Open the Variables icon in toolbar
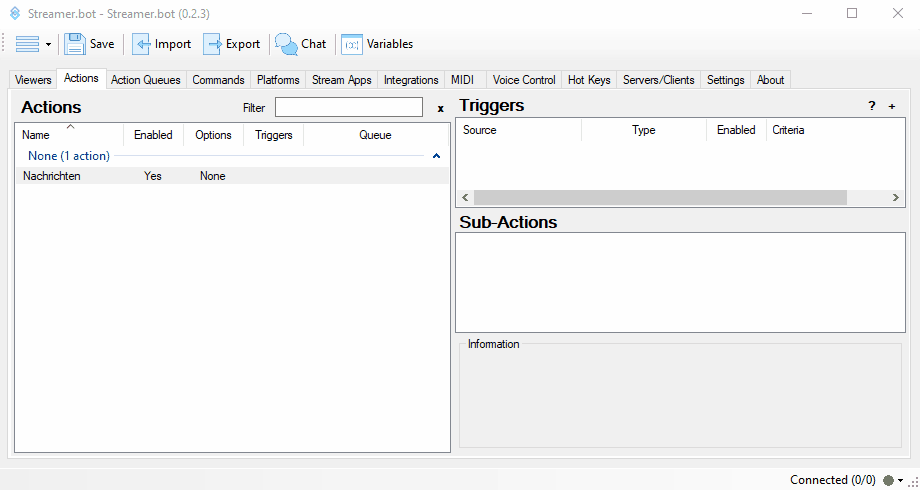 coord(352,44)
